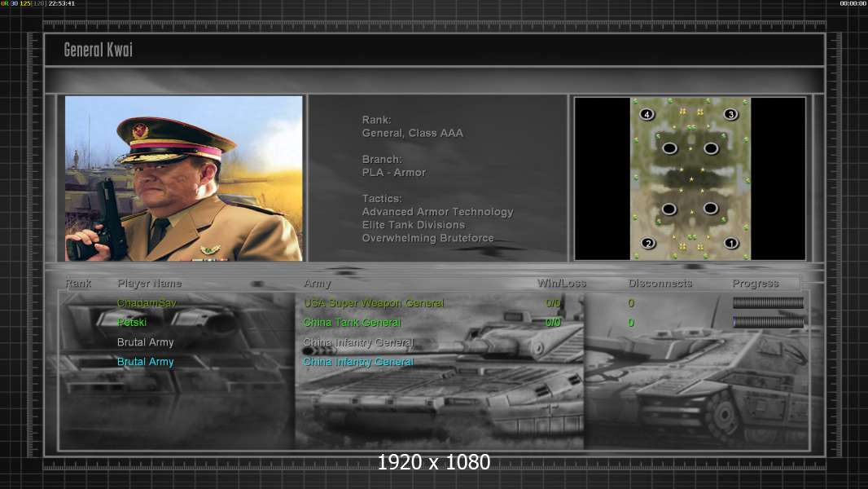This screenshot has width=868, height=489.
Task: Select start position 3 on minimap
Action: (x=730, y=114)
